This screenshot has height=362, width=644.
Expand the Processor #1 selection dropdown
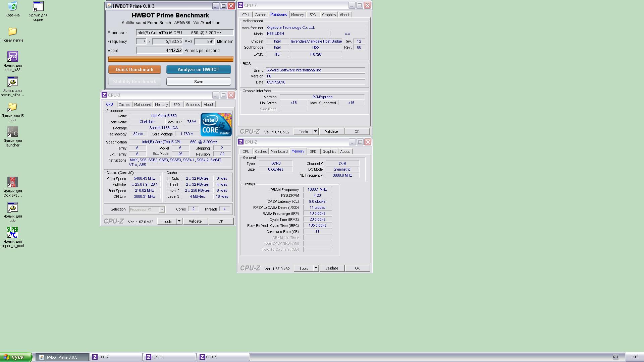(162, 209)
